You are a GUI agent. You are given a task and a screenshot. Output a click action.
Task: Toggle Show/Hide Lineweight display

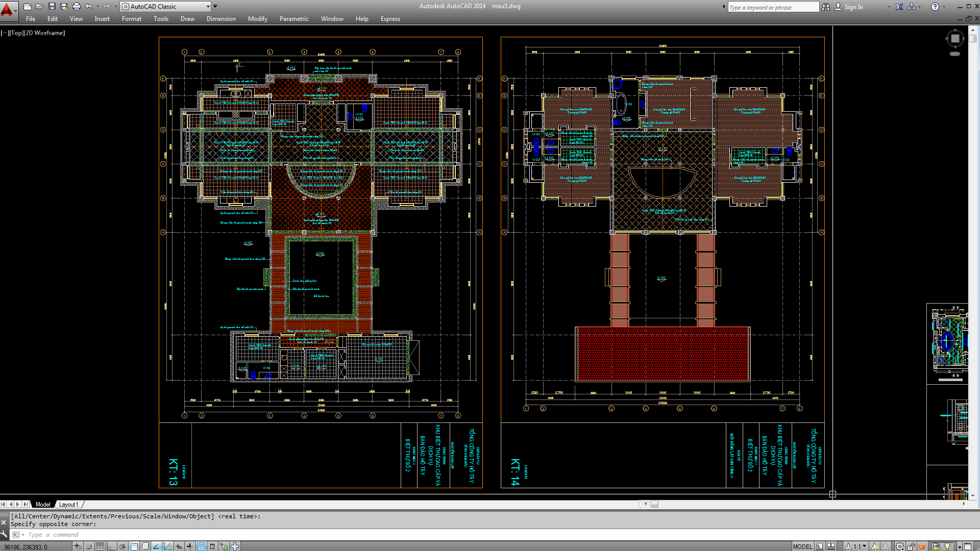(x=190, y=546)
